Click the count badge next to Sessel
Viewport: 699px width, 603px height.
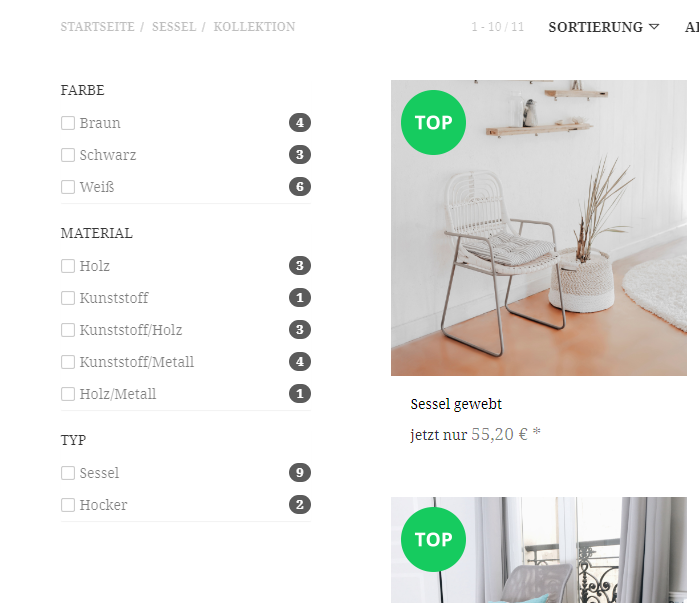tap(300, 472)
